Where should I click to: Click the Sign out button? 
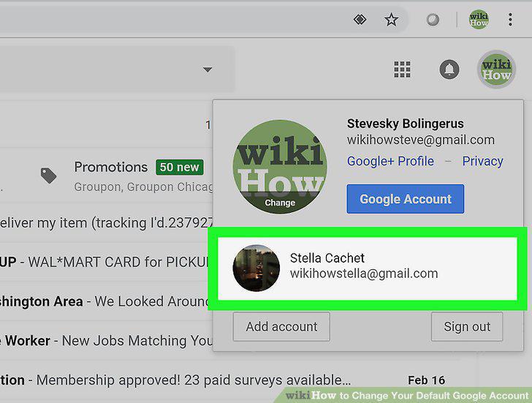[467, 327]
